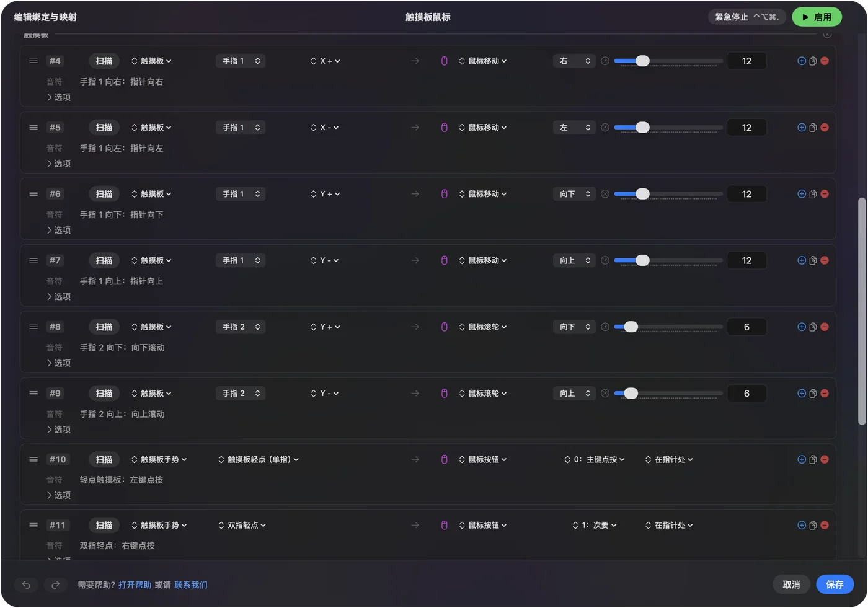Adjust the speed slider in rule #7

[x=668, y=260]
